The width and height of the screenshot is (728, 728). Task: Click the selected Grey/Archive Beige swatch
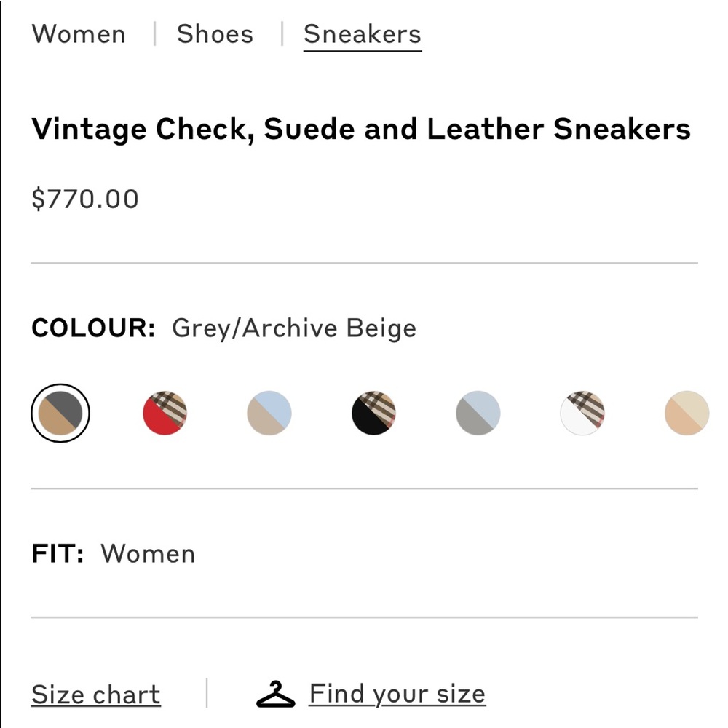(60, 413)
